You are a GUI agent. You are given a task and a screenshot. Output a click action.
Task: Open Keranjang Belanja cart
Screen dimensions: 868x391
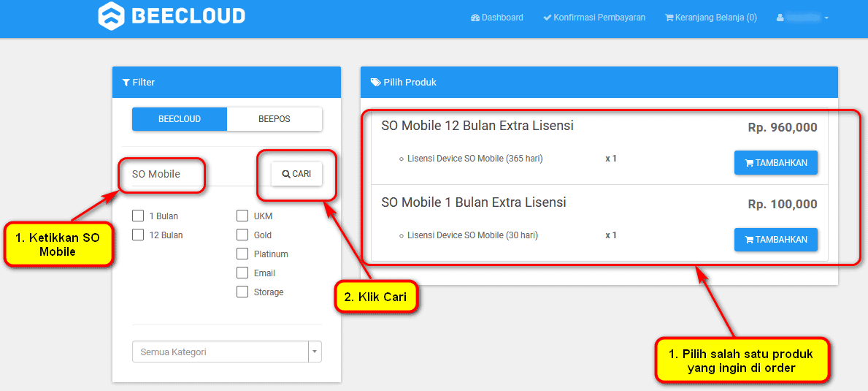tap(711, 18)
